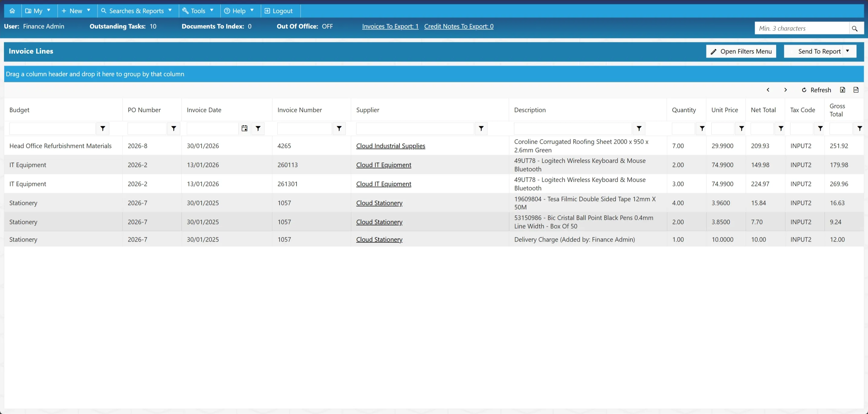Screen dimensions: 868x414
Task: Select the PO Number 2026-8 cell
Action: [152, 146]
